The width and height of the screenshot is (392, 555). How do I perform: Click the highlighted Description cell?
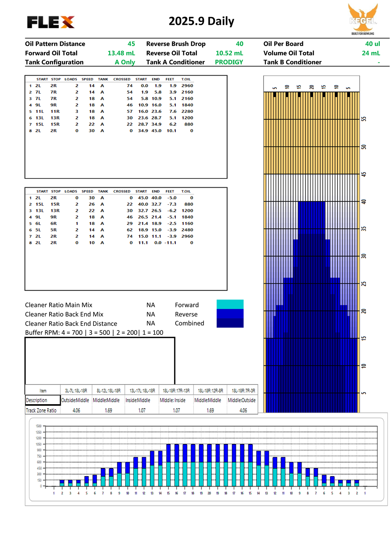coord(42,400)
